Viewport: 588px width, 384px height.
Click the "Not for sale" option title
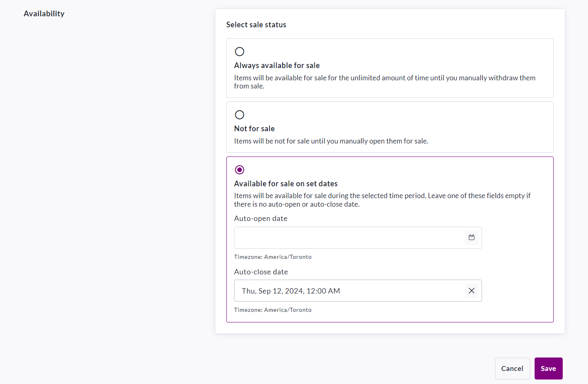click(254, 128)
